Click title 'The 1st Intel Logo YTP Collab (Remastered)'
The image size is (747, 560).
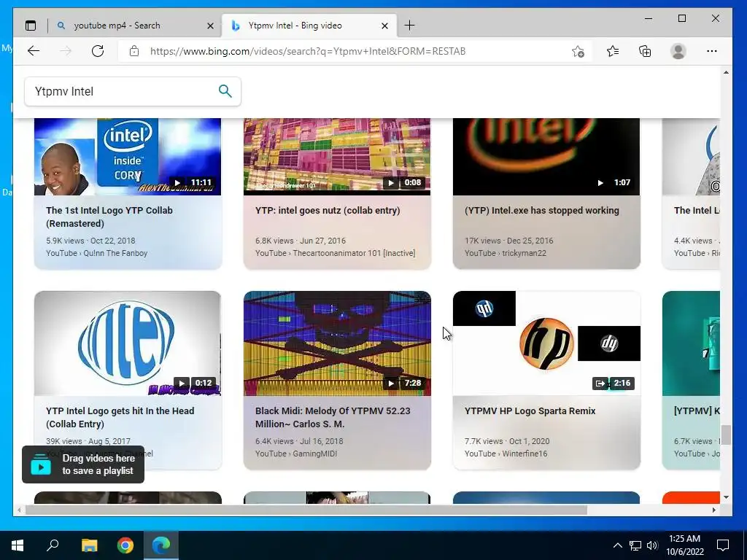point(109,217)
